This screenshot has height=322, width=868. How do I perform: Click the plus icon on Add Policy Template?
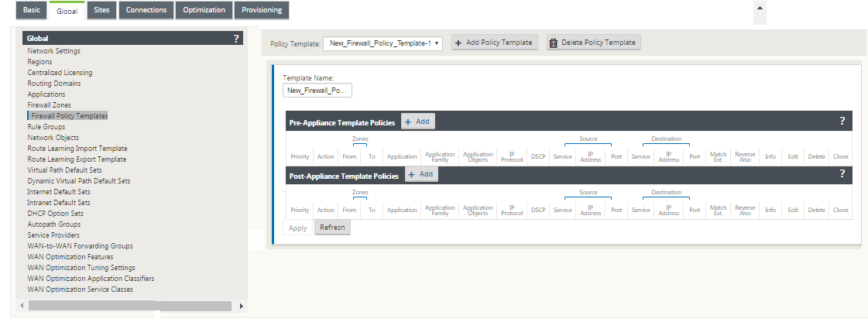pyautogui.click(x=458, y=43)
